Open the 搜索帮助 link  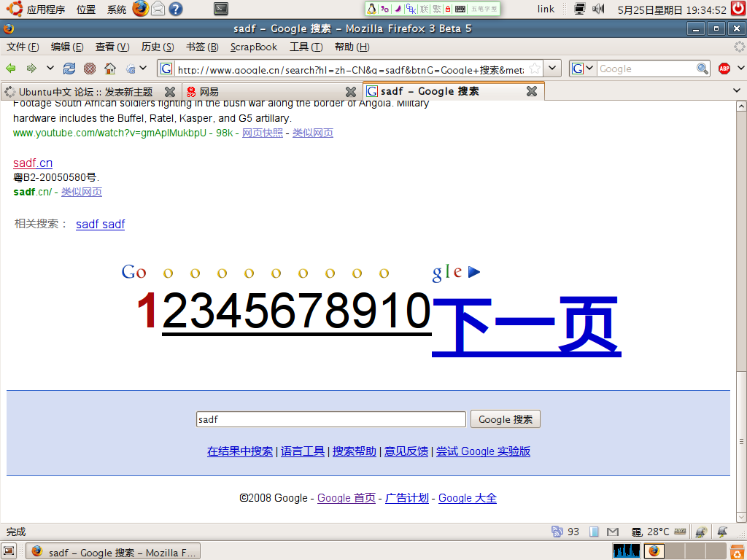[355, 451]
